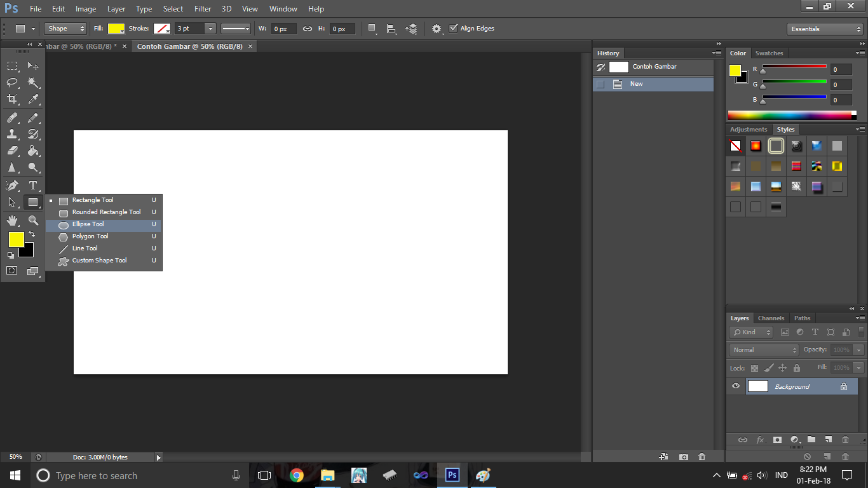Open the Normal blend mode dropdown
This screenshot has height=488, width=868.
pyautogui.click(x=763, y=349)
